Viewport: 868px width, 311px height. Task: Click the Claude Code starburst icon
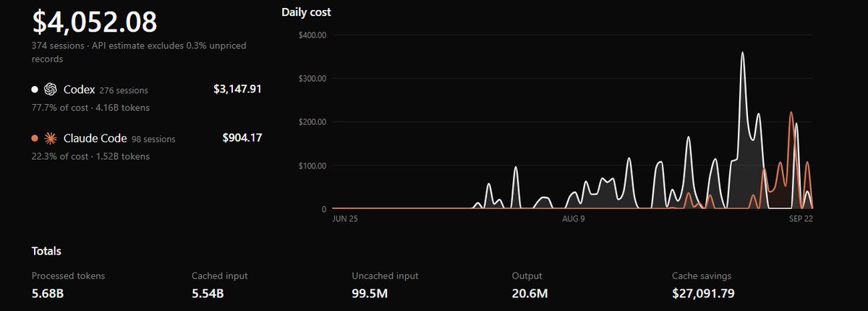point(51,138)
